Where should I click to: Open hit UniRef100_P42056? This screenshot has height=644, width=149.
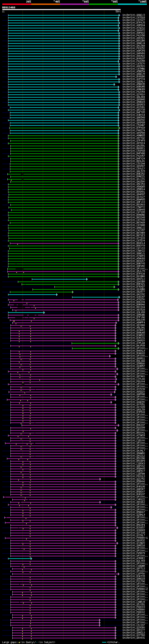(x=133, y=35)
